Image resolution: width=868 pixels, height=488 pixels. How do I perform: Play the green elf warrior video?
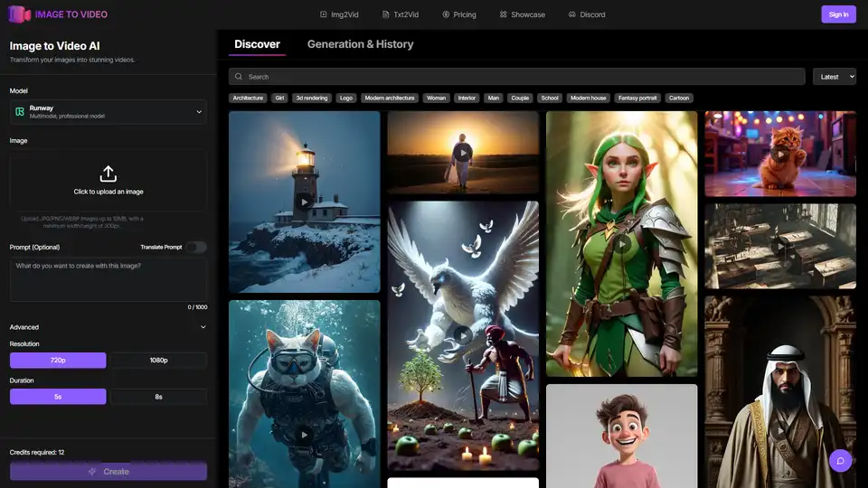coord(621,244)
